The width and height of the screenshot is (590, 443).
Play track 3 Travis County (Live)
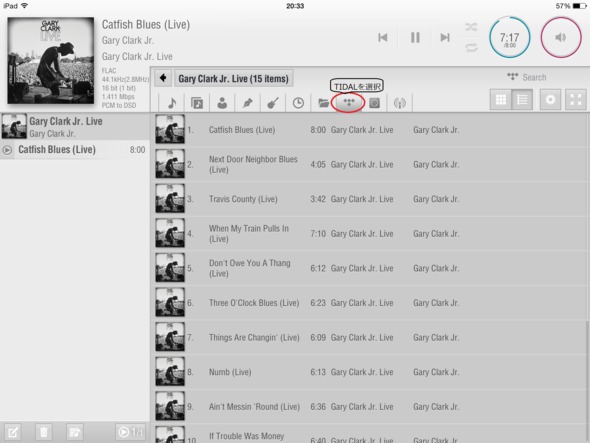pyautogui.click(x=369, y=199)
